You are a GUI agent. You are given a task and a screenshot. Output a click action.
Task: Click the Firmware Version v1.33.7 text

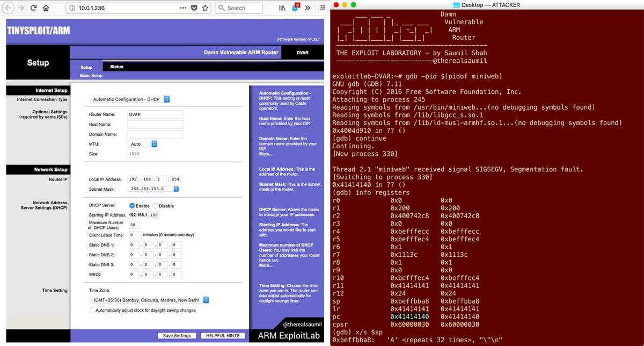point(298,39)
